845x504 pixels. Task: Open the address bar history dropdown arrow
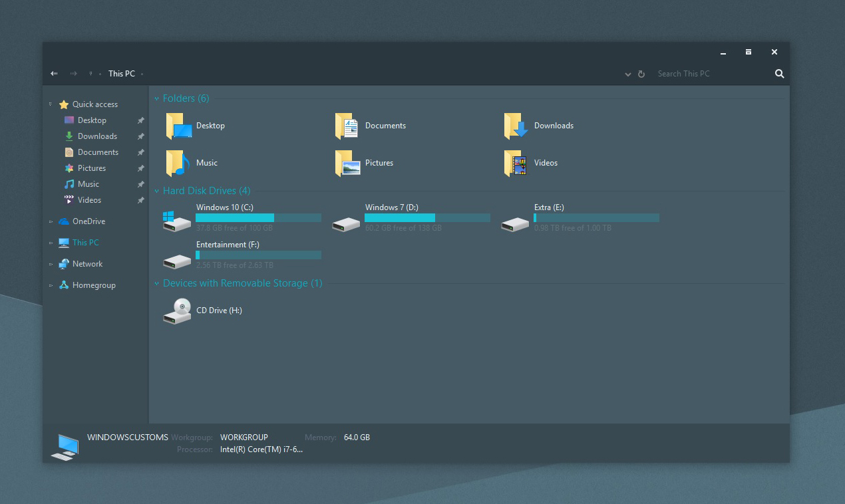[x=627, y=74]
